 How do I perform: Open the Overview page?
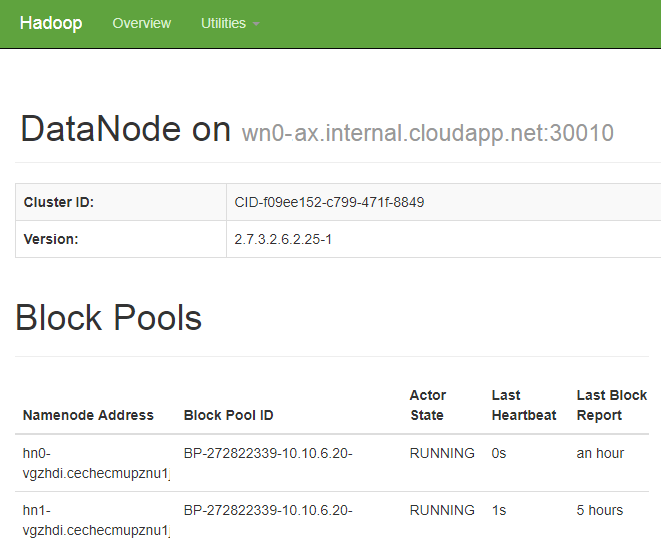click(142, 23)
